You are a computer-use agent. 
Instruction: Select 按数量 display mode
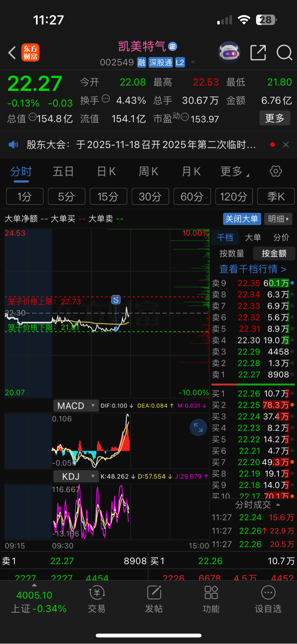[x=232, y=254]
